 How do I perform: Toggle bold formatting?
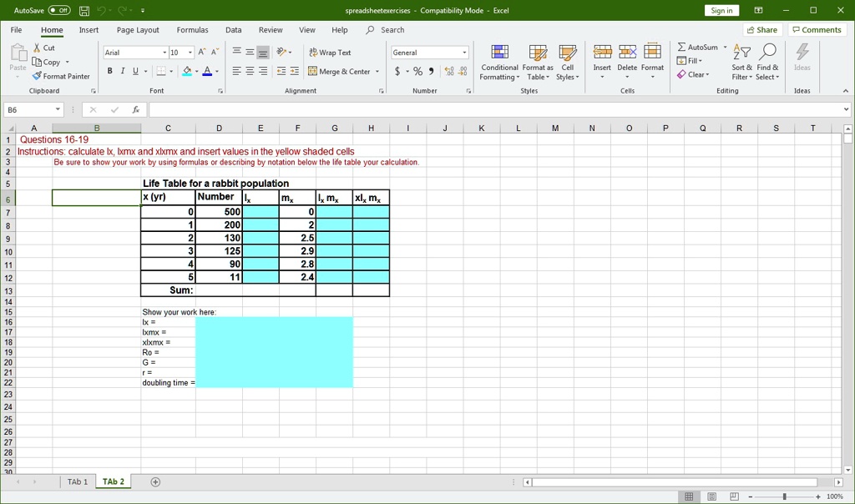[x=109, y=71]
